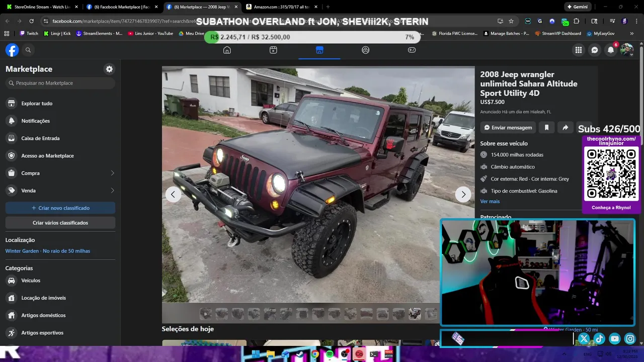Viewport: 644px width, 362px height.
Task: Open the Gaming controller nav icon
Action: pyautogui.click(x=412, y=50)
